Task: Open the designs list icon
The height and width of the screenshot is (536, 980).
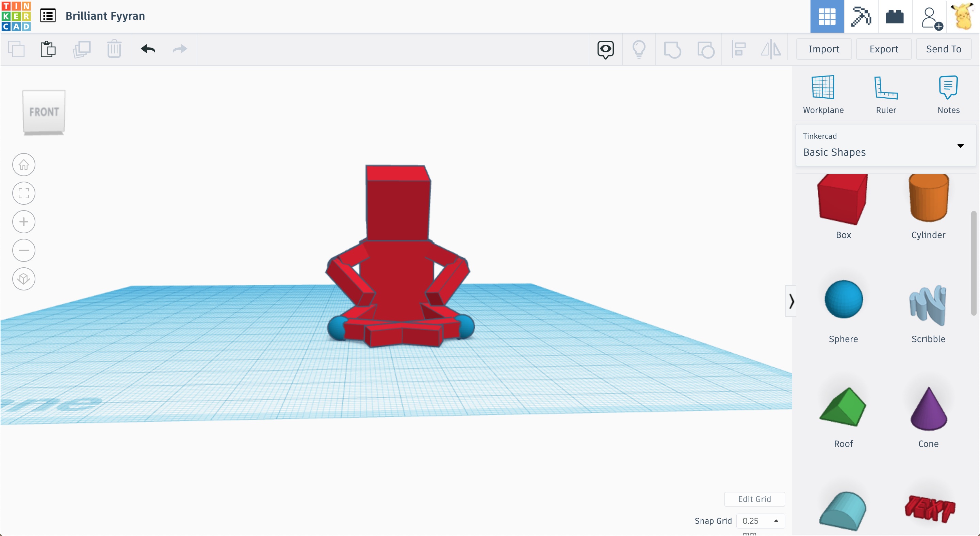Action: (48, 16)
